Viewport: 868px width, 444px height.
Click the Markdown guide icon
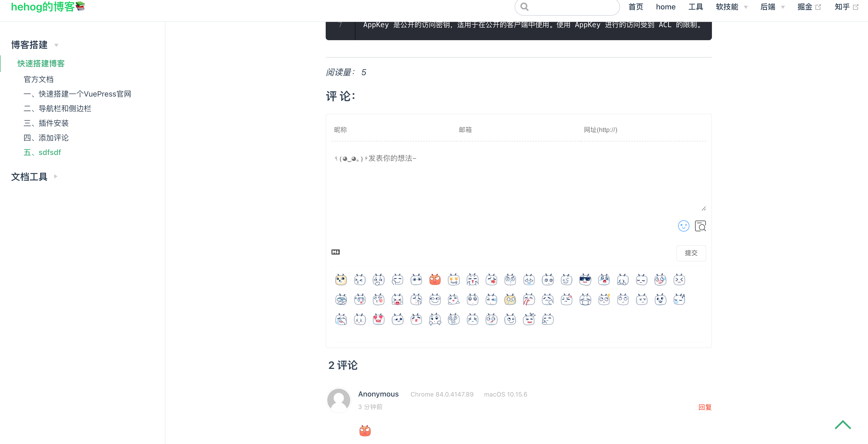point(335,252)
